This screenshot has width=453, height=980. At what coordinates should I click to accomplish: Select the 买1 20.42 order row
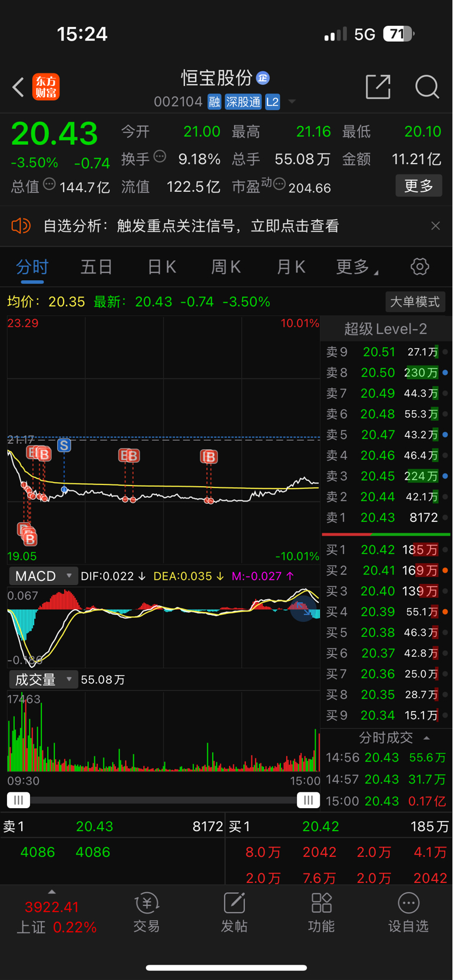tap(386, 550)
